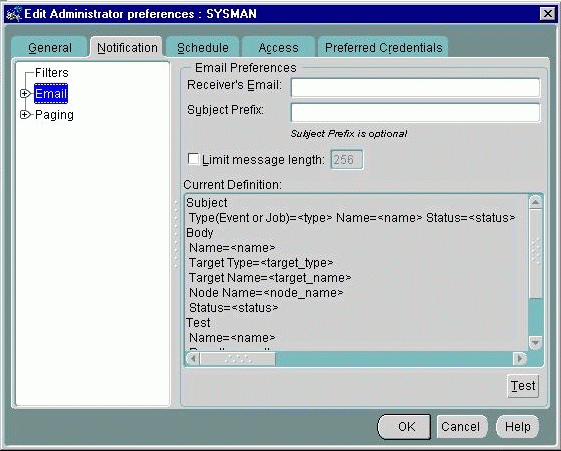Expand the Email node
The image size is (561, 451).
(25, 94)
